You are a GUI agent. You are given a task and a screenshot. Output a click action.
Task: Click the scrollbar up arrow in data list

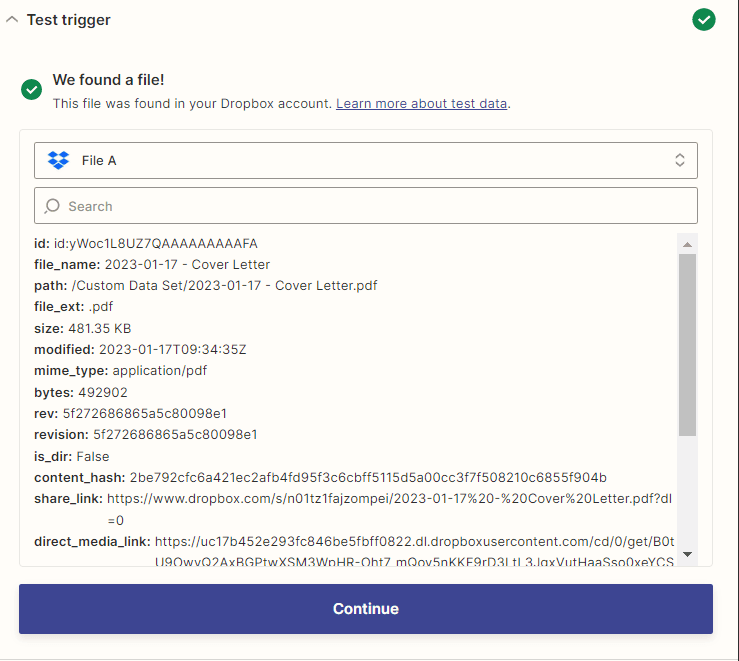click(687, 244)
